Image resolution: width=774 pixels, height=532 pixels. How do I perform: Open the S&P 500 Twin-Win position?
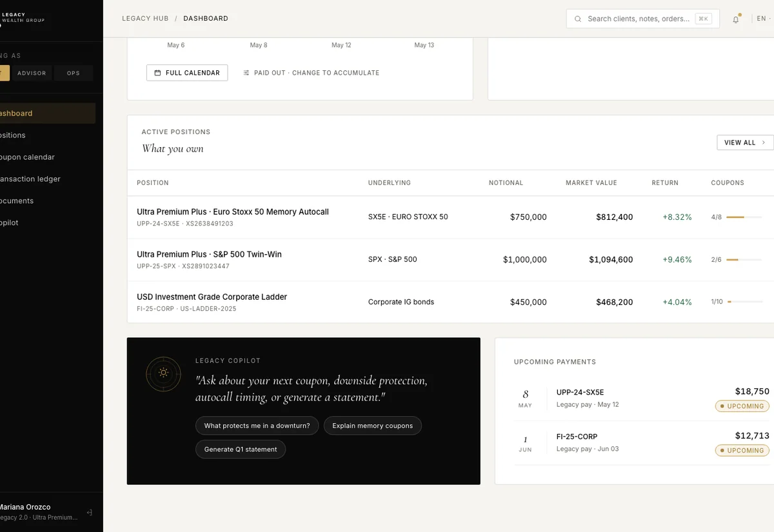[x=209, y=254]
